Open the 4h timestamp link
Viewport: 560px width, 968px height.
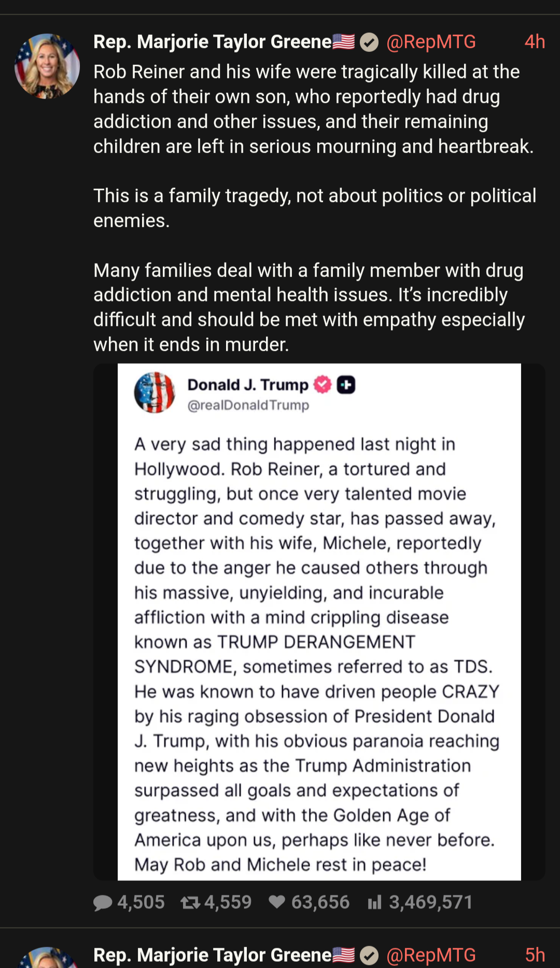(535, 42)
